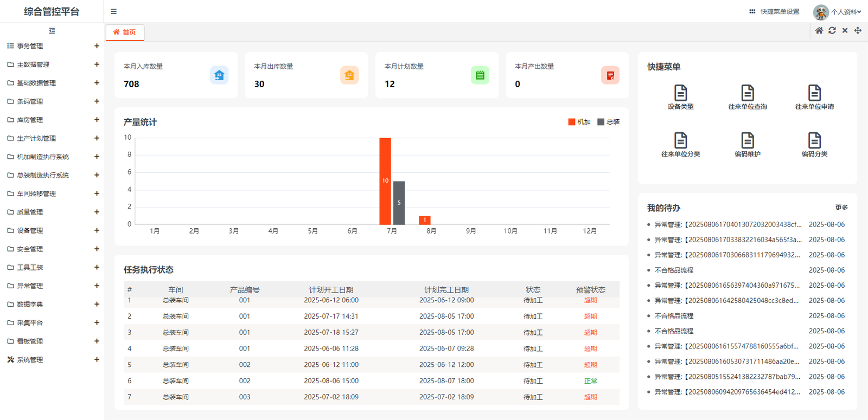Image resolution: width=868 pixels, height=420 pixels.
Task: Open 往来单位申请 shortcut
Action: tap(814, 98)
